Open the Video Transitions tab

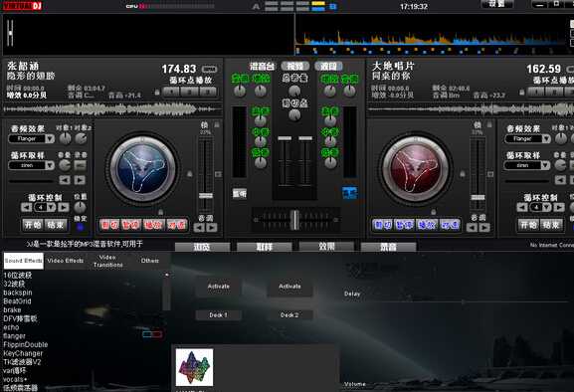click(107, 261)
